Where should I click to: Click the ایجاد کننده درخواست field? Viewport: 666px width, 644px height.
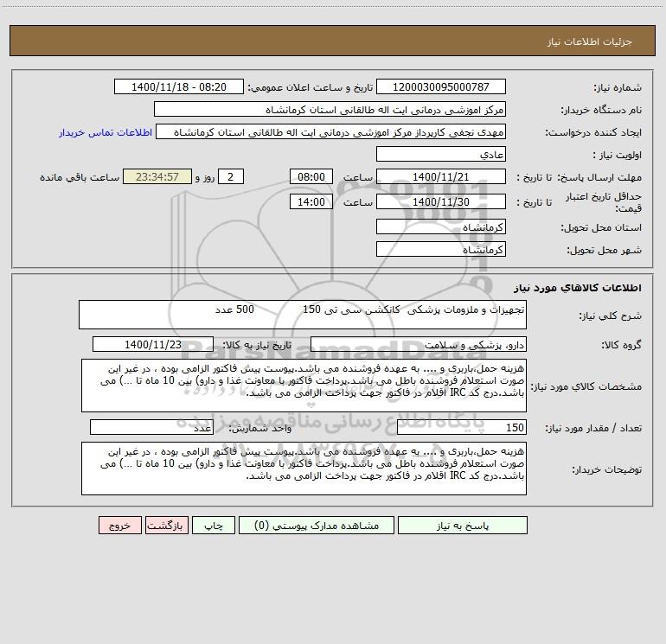click(331, 131)
